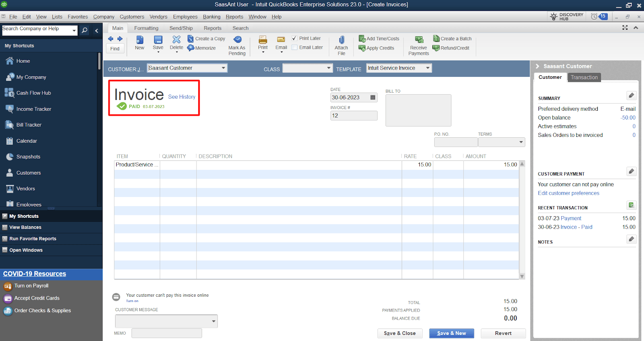Open Terms dropdown

click(x=521, y=142)
